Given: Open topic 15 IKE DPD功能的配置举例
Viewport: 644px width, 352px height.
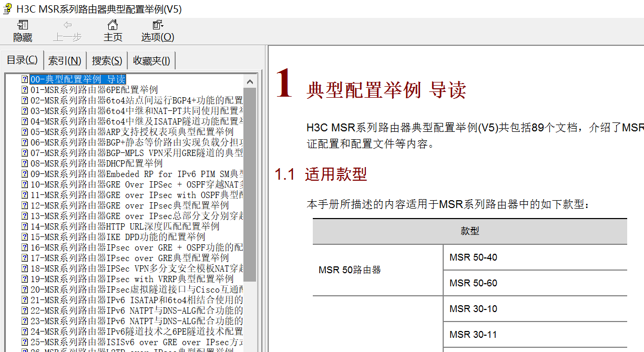Looking at the screenshot, I should pos(118,237).
